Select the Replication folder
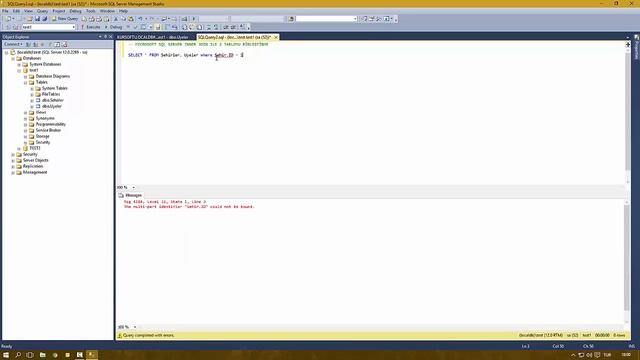640x360 pixels. click(x=33, y=167)
